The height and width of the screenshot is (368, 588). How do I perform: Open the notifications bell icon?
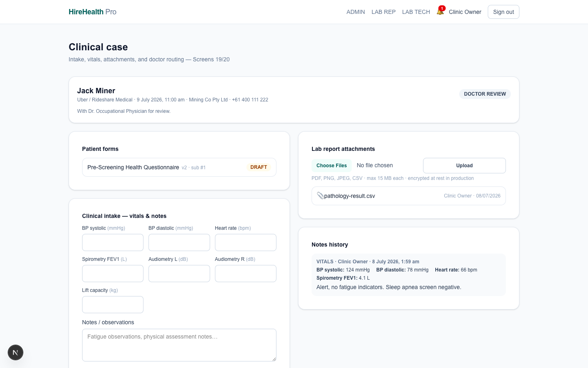(x=440, y=11)
